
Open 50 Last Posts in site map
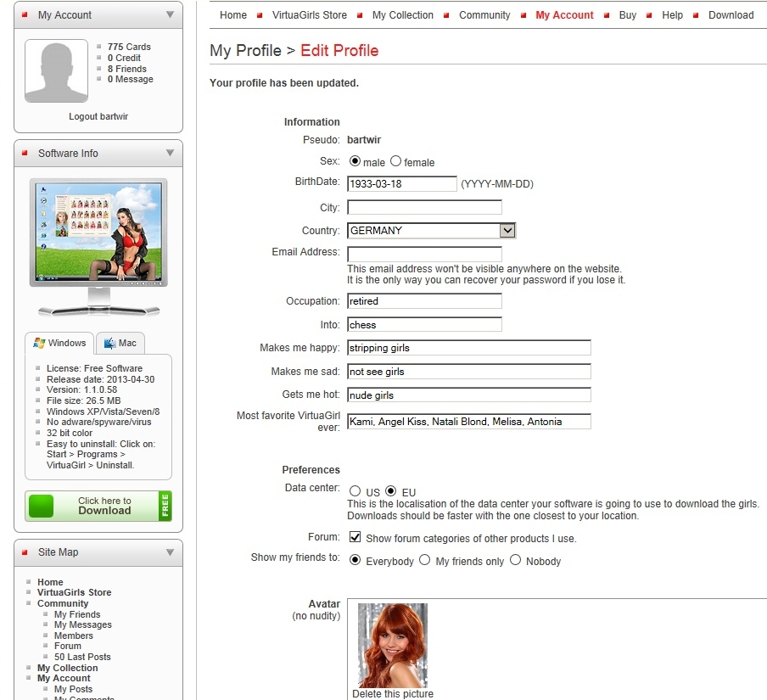tap(82, 657)
